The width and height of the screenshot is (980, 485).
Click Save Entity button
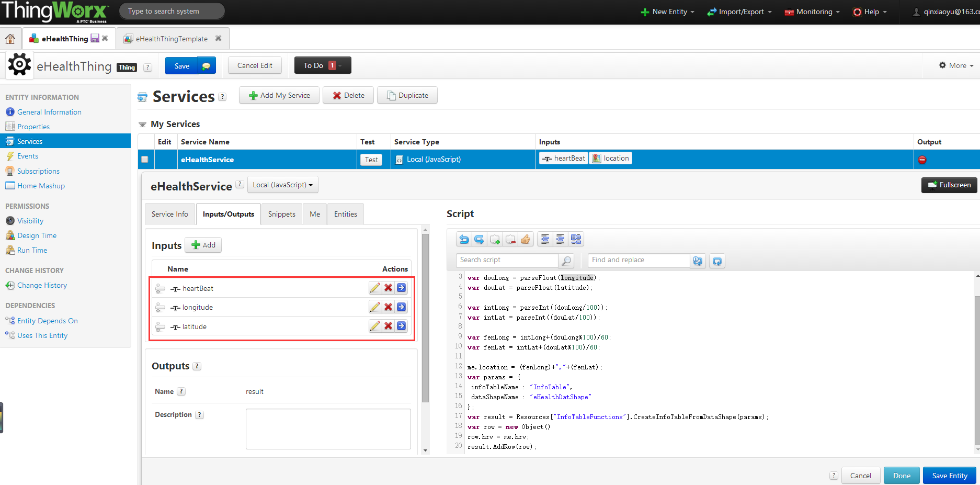click(950, 476)
